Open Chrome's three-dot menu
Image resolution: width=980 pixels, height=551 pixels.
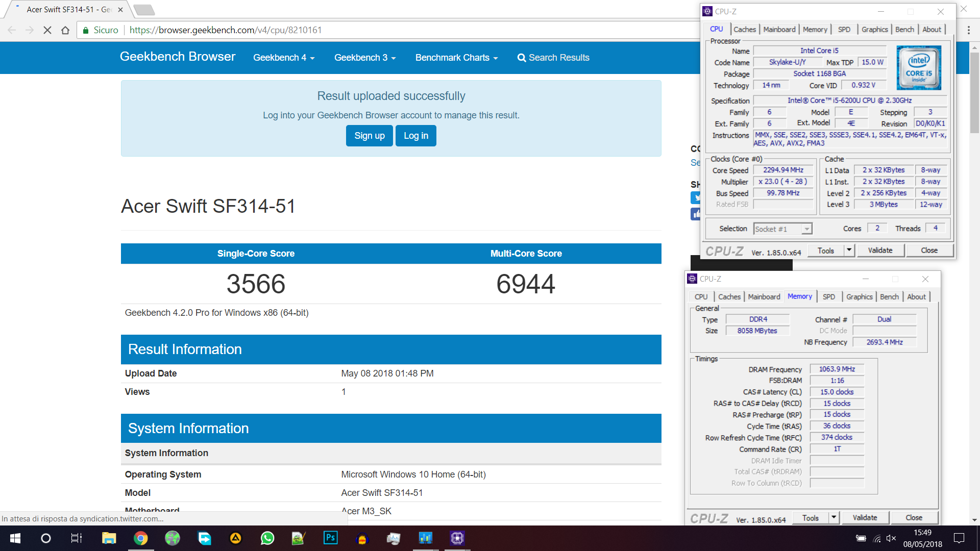pos(969,30)
